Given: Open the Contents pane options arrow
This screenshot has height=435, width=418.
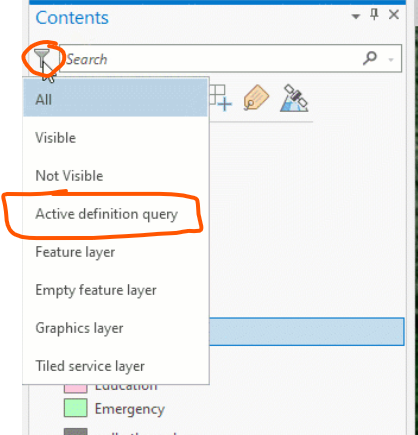Looking at the screenshot, I should (x=356, y=16).
